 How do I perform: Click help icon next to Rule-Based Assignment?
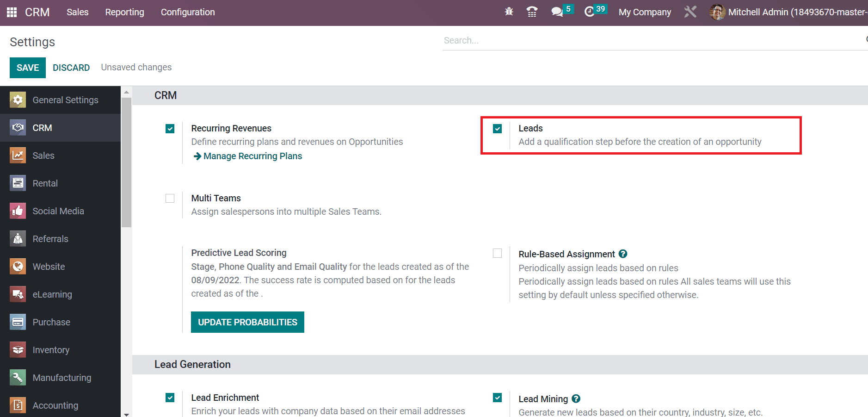click(623, 254)
